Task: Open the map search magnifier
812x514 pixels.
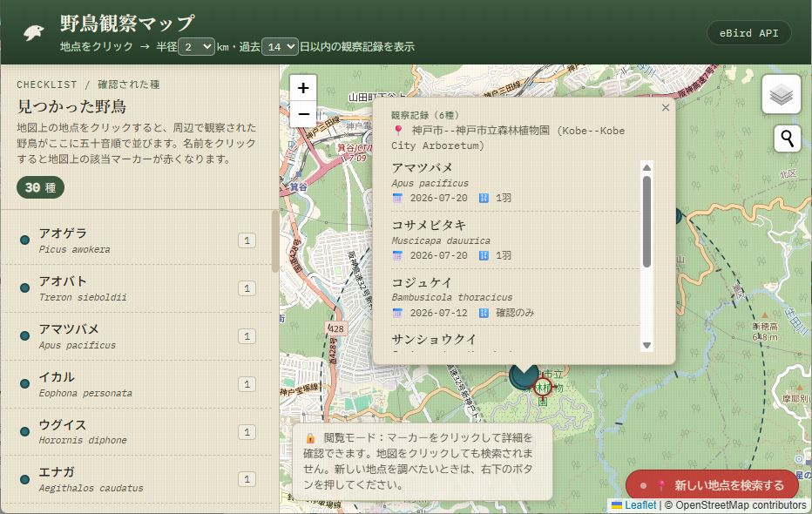Action: point(787,139)
